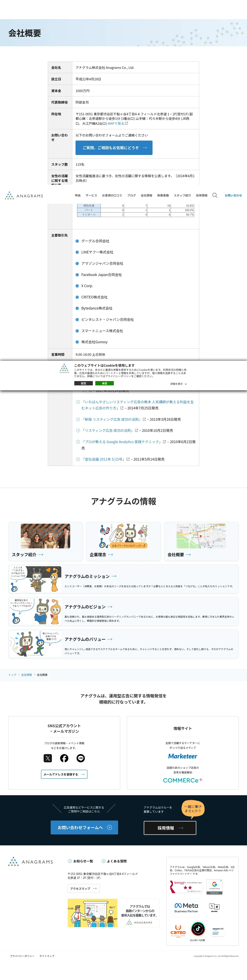This screenshot has width=247, height=980.
Task: Open the search magnifier icon in header
Action: pyautogui.click(x=215, y=195)
